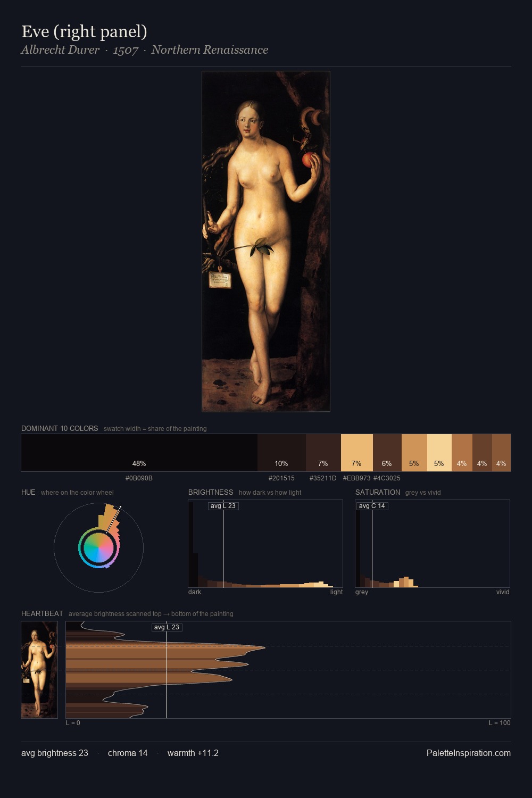Click the "#201515" hex label

pyautogui.click(x=281, y=478)
